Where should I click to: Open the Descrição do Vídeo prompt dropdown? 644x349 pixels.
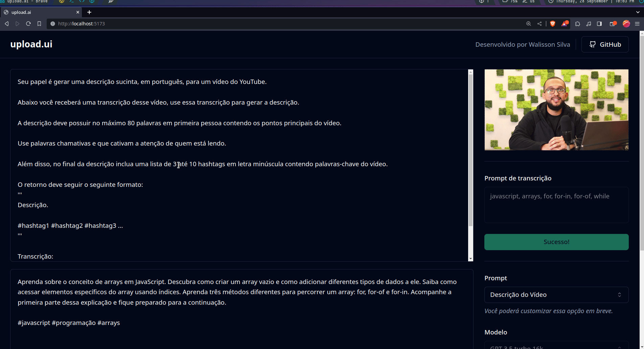click(556, 295)
